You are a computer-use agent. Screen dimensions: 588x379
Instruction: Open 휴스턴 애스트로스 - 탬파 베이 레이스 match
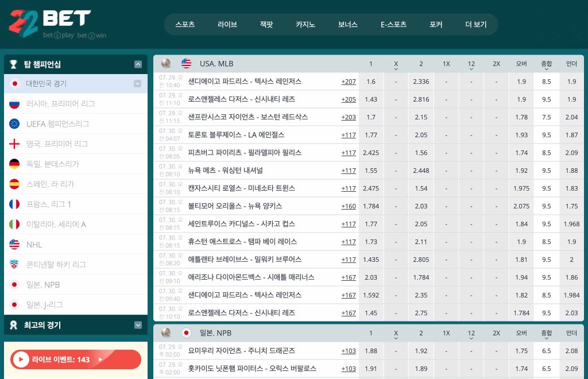pos(242,242)
